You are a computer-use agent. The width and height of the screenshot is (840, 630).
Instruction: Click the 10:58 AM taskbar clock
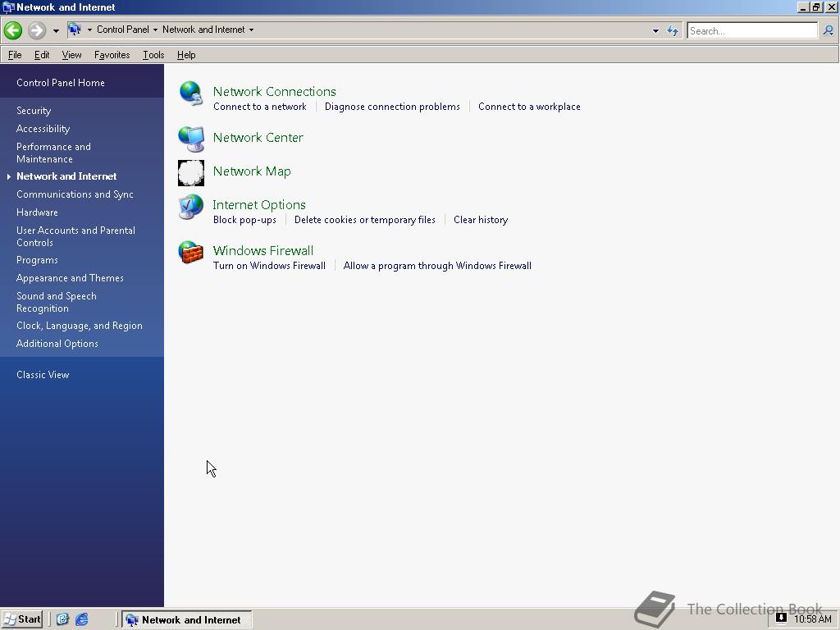[813, 619]
